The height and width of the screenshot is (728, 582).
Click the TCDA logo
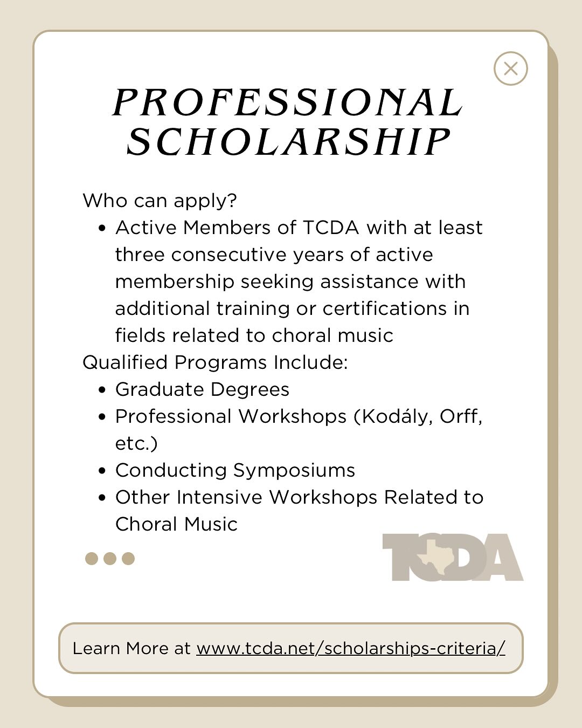coord(453,557)
